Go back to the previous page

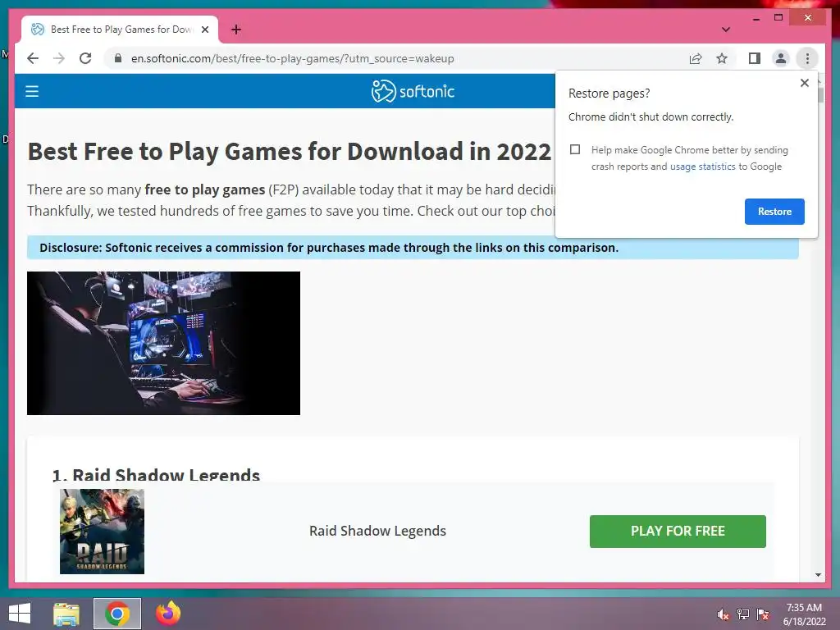pyautogui.click(x=33, y=58)
